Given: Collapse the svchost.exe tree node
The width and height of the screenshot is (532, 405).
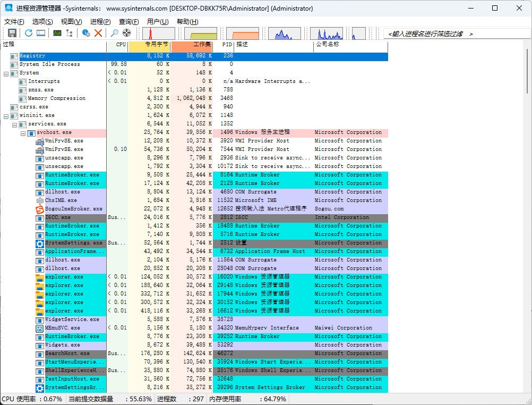Looking at the screenshot, I should [23, 133].
